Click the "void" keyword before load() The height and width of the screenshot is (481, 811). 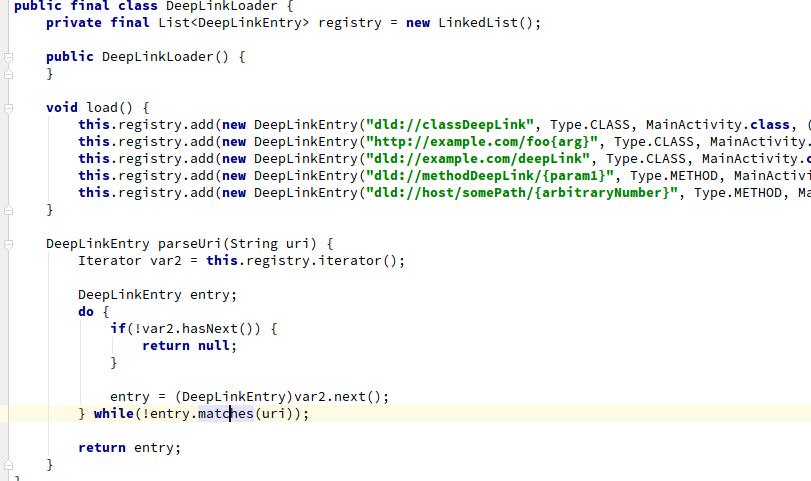[62, 108]
